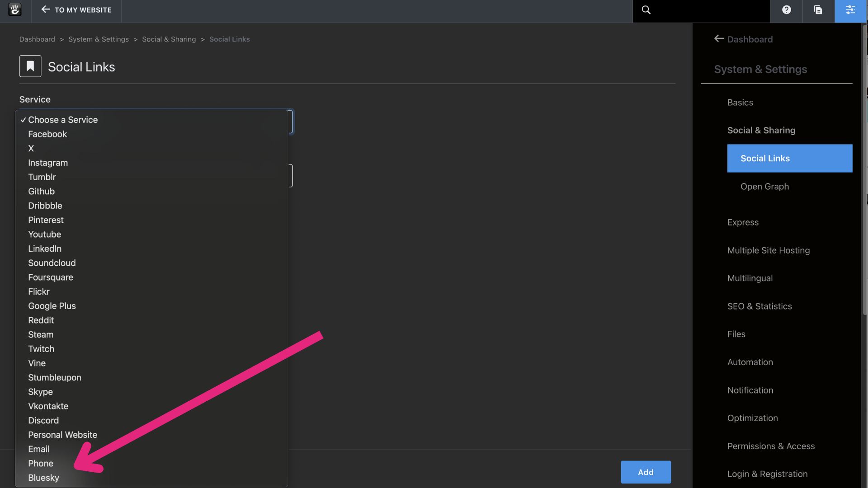Select Personal Website in the service list
Screen dimensions: 868x488
(62, 435)
